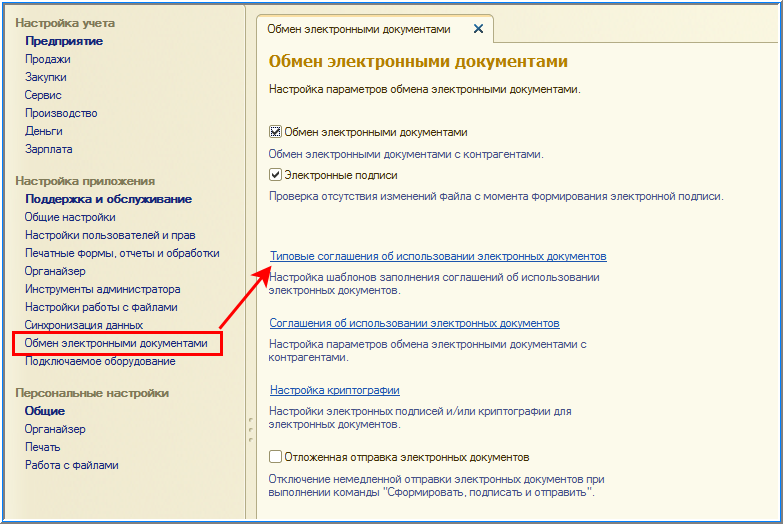Click the description Настройка параметров обмена электронными документами.
This screenshot has height=524, width=783.
[424, 89]
